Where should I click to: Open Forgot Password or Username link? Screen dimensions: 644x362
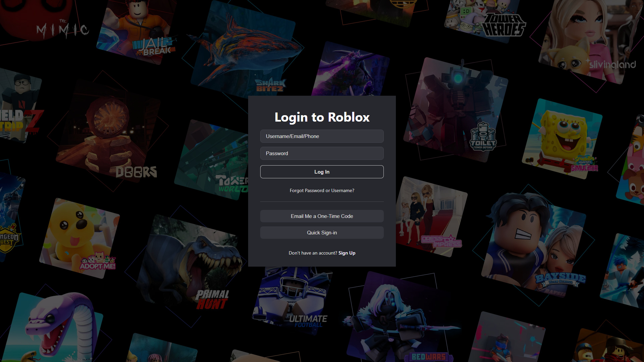point(322,190)
